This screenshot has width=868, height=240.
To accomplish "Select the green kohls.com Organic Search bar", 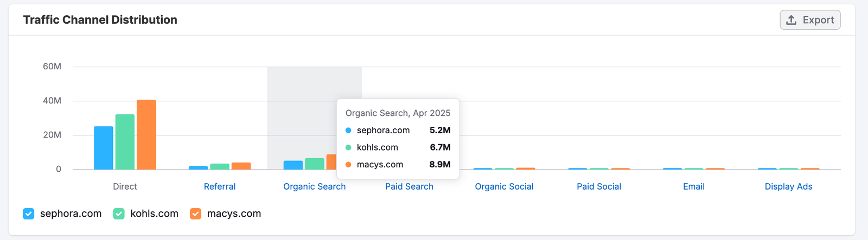I will point(314,164).
